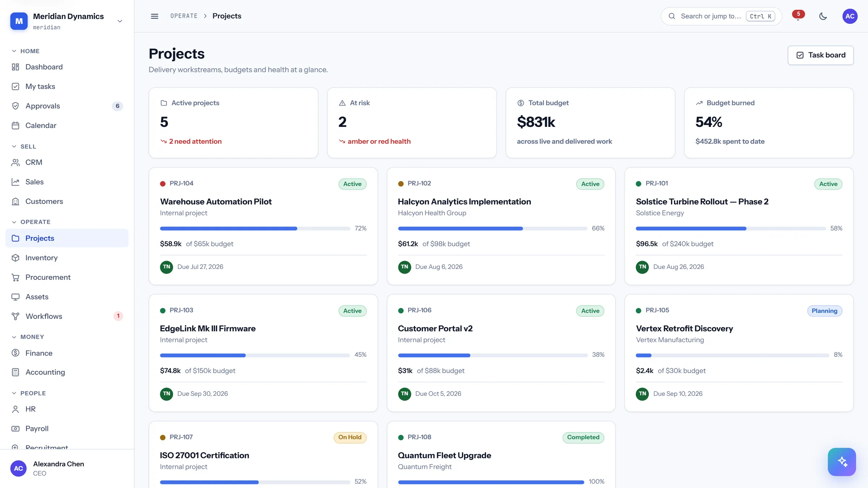Image resolution: width=868 pixels, height=488 pixels.
Task: Open the Total budget $831k card
Action: (590, 123)
